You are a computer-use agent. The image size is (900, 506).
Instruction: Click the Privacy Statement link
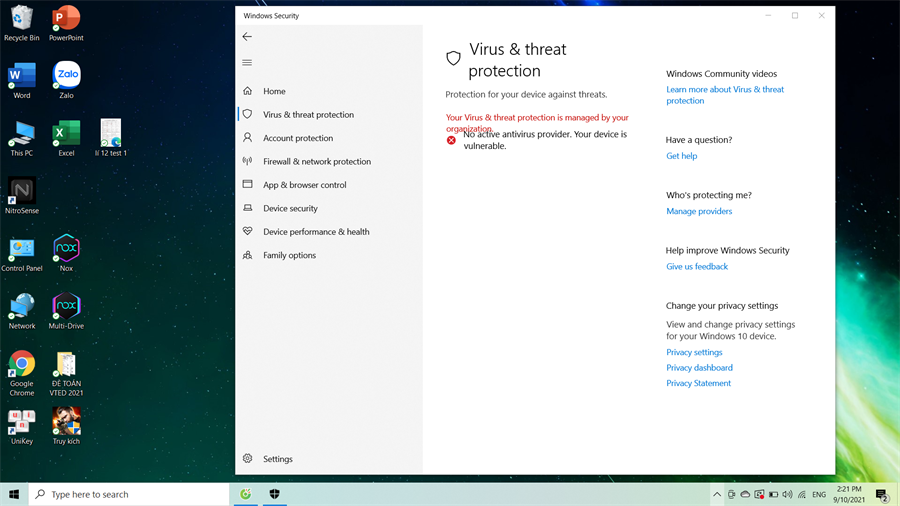click(x=698, y=383)
